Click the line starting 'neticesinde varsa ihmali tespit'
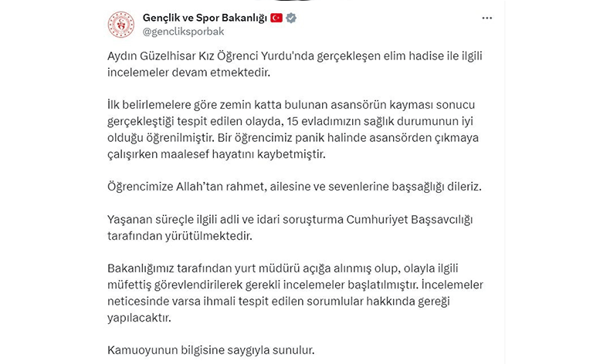The height and width of the screenshot is (364, 610). (x=279, y=302)
